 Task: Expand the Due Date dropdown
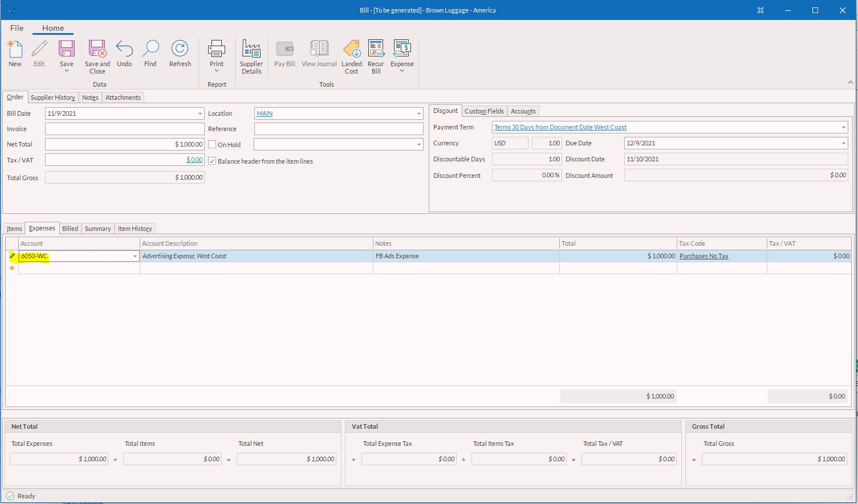[x=844, y=144]
